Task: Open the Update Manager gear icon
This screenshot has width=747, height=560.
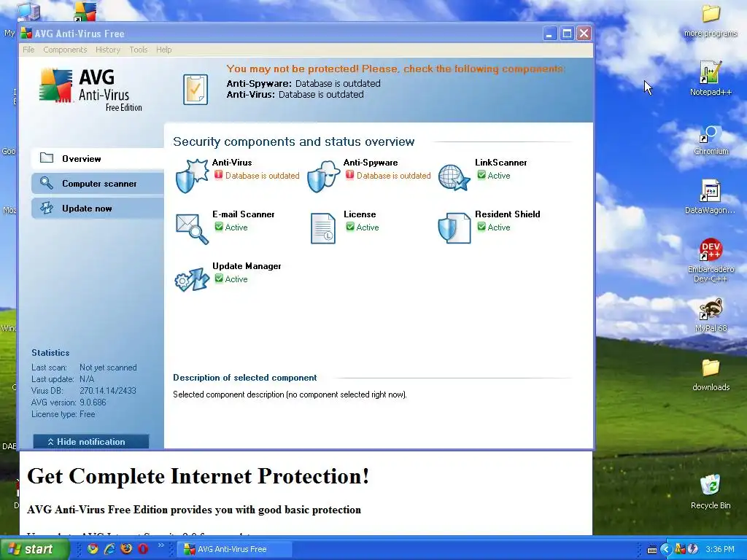Action: [192, 279]
